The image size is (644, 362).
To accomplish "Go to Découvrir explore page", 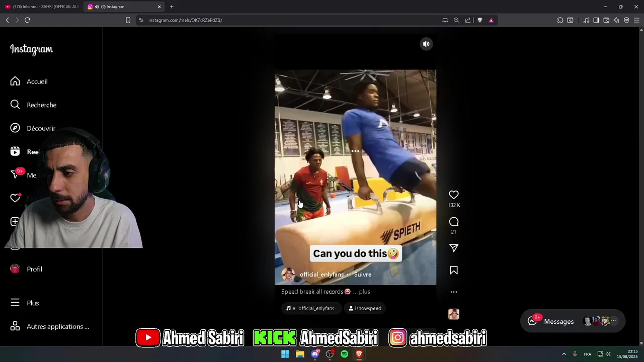I will click(x=33, y=128).
